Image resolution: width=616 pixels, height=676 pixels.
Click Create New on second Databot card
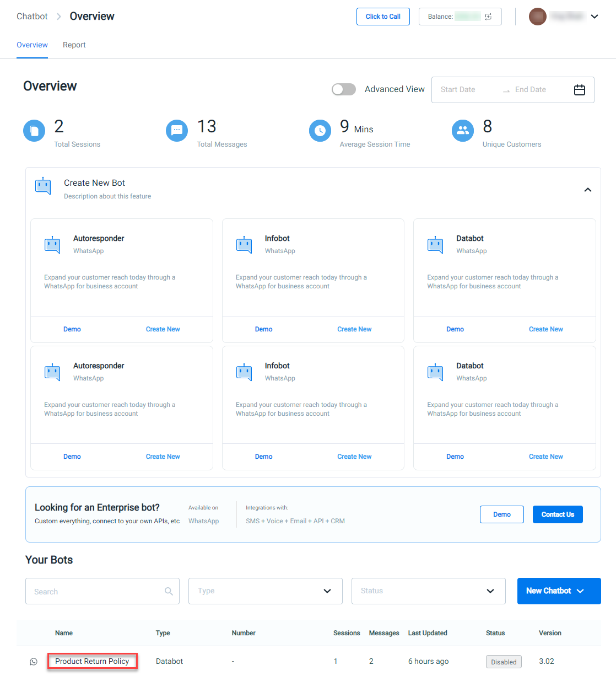546,457
